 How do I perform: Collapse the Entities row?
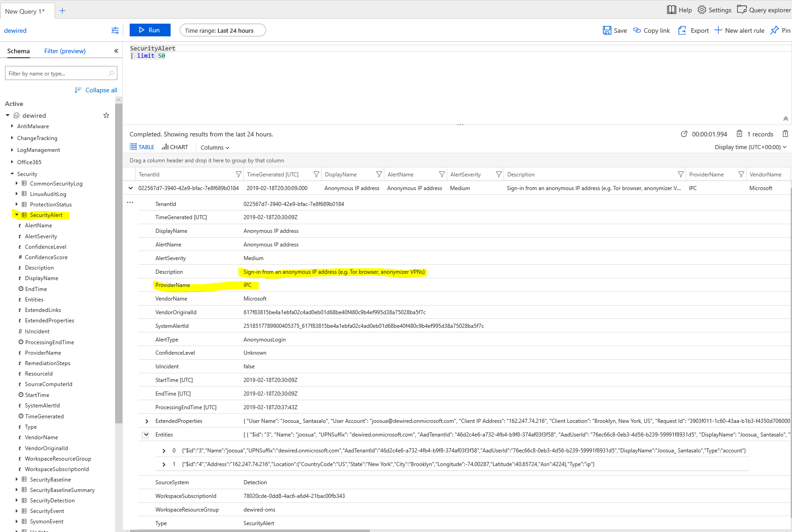pos(146,435)
